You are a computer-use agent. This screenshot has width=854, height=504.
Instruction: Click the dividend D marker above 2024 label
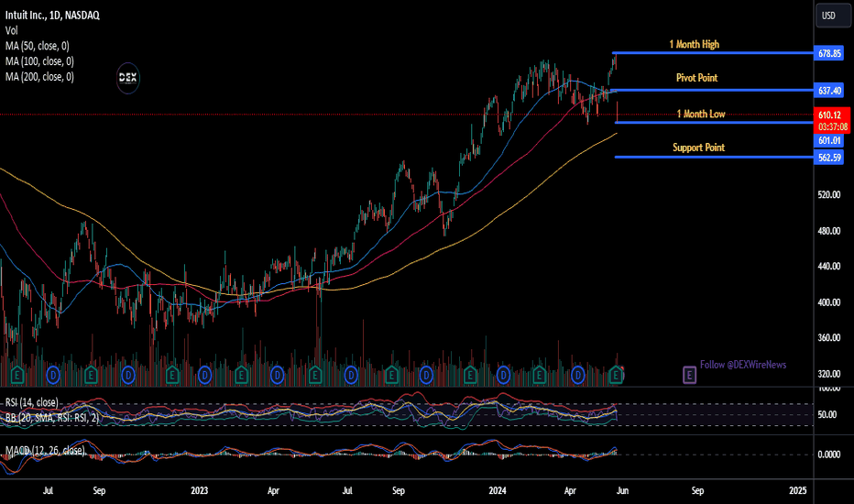[503, 375]
